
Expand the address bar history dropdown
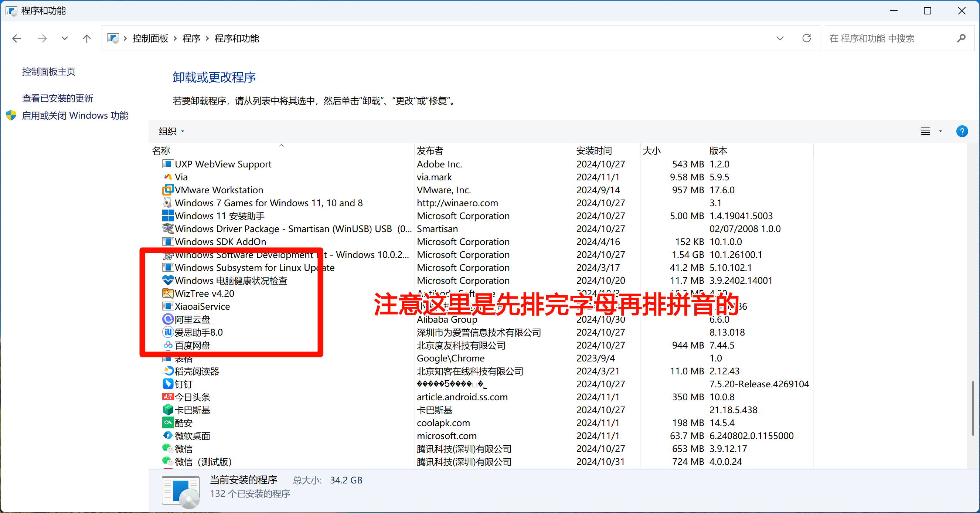[780, 38]
